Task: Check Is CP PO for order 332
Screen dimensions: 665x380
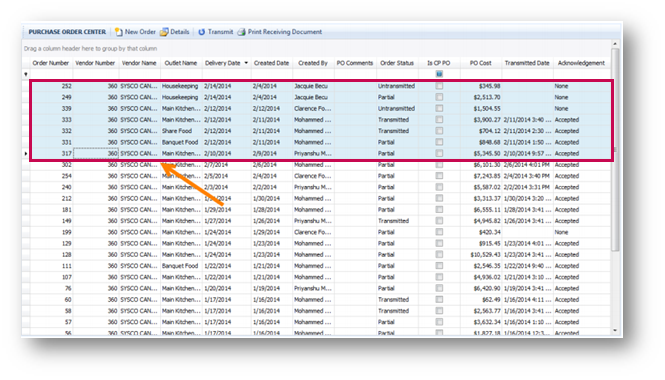Action: 439,131
